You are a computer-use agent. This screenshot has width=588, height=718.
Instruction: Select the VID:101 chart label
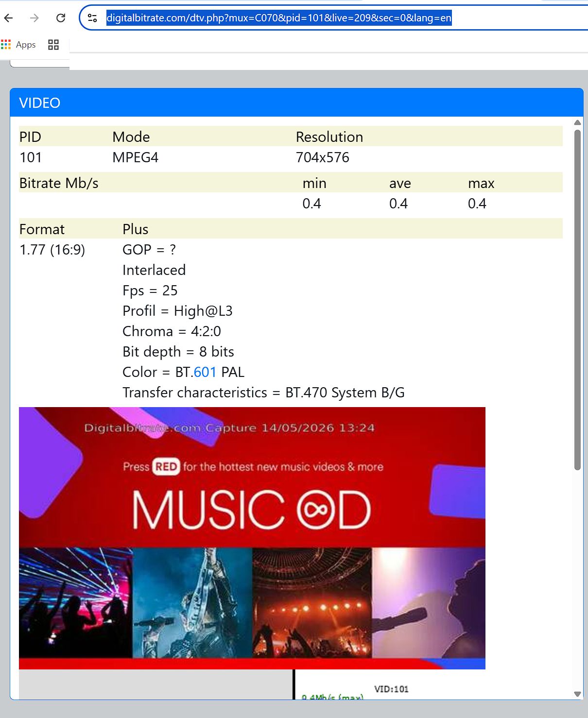391,689
